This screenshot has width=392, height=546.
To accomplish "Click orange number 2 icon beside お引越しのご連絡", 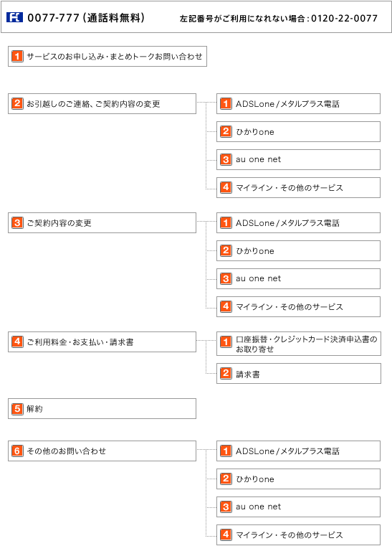I will [17, 103].
